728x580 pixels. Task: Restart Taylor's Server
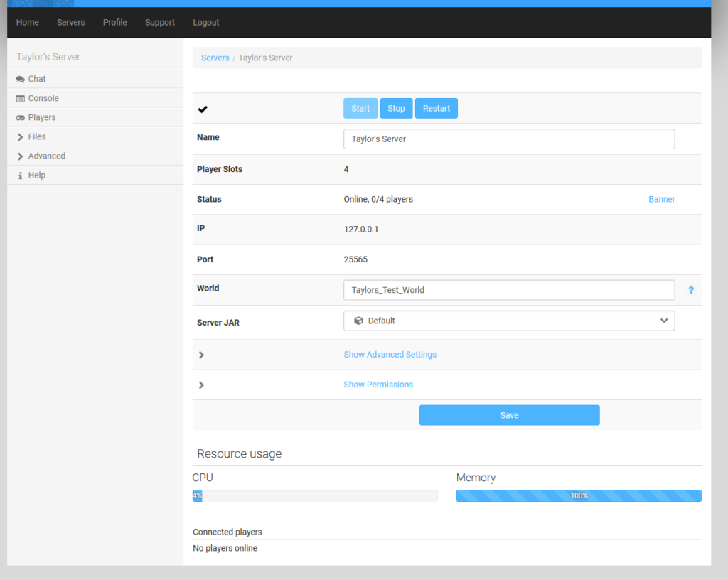coord(436,108)
